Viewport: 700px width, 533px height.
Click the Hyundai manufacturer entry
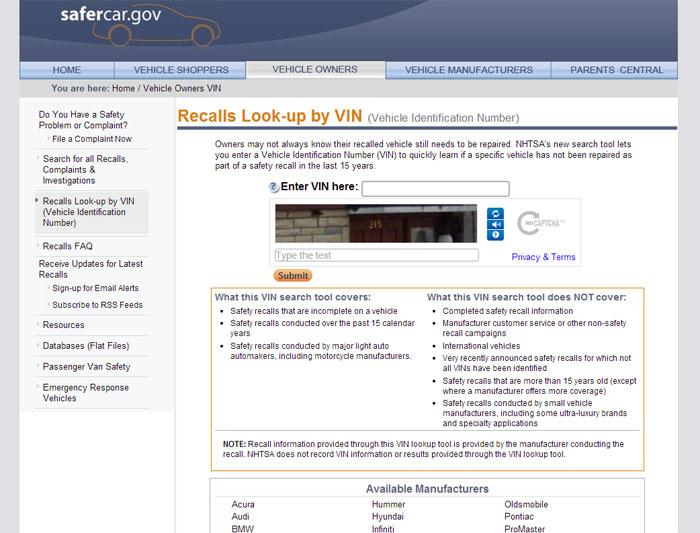[388, 516]
